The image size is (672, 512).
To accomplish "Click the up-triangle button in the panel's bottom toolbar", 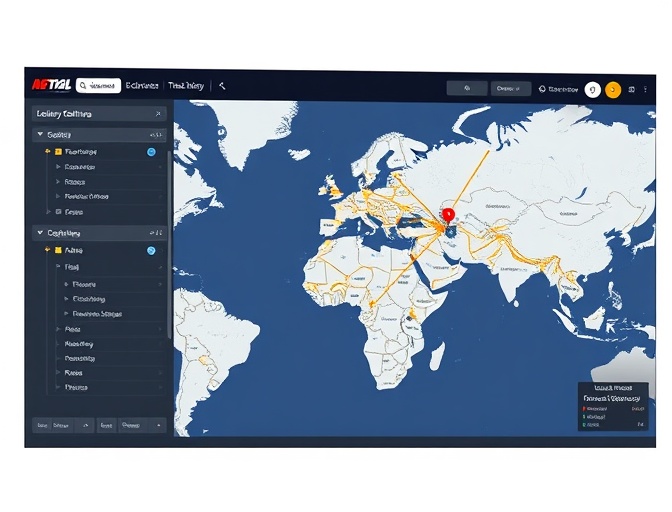I will click(x=159, y=425).
